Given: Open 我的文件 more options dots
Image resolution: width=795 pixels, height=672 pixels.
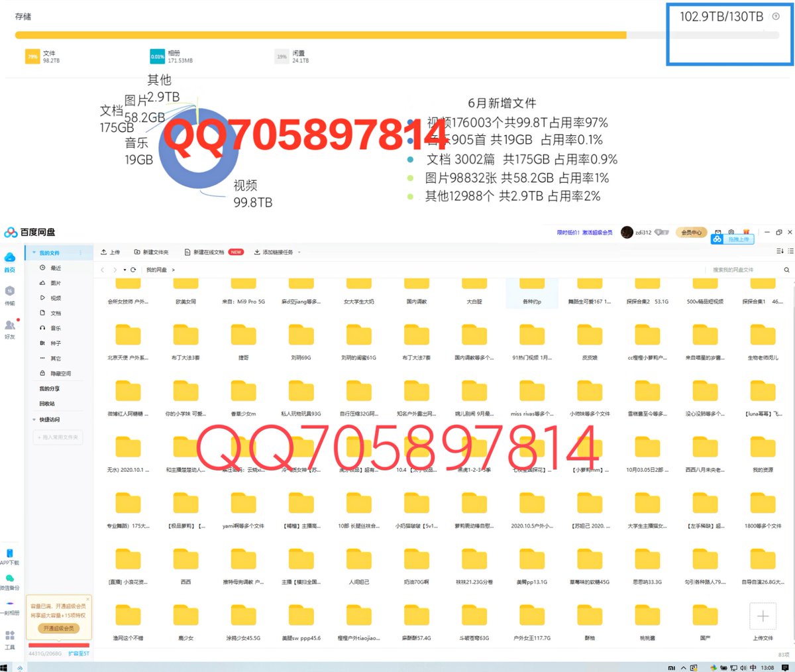Looking at the screenshot, I should [81, 252].
